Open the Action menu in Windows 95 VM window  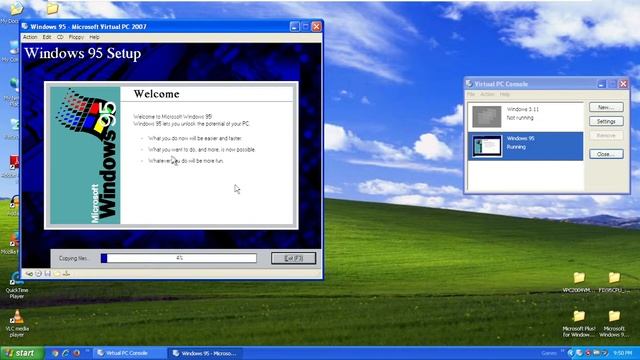[x=30, y=37]
